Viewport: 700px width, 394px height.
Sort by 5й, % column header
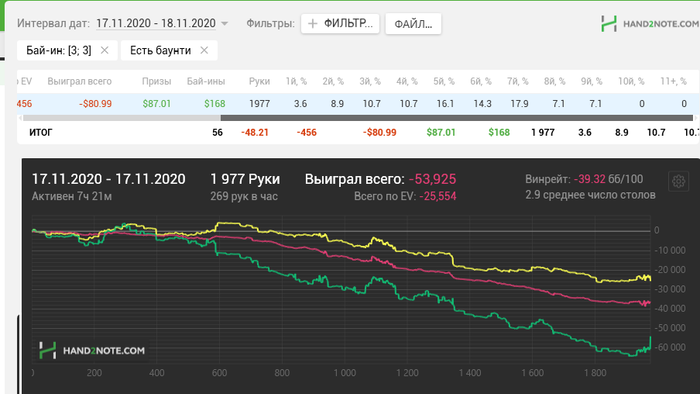tap(444, 81)
